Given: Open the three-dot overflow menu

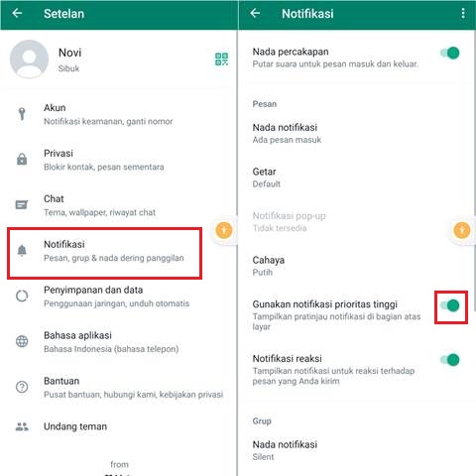Looking at the screenshot, I should 463,13.
